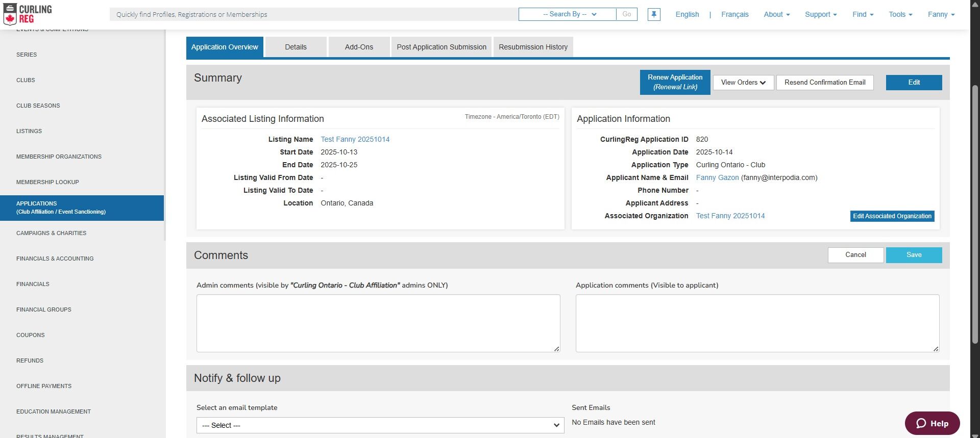The height and width of the screenshot is (438, 980).
Task: Click Resend Confirmation Email button
Action: pyautogui.click(x=824, y=83)
